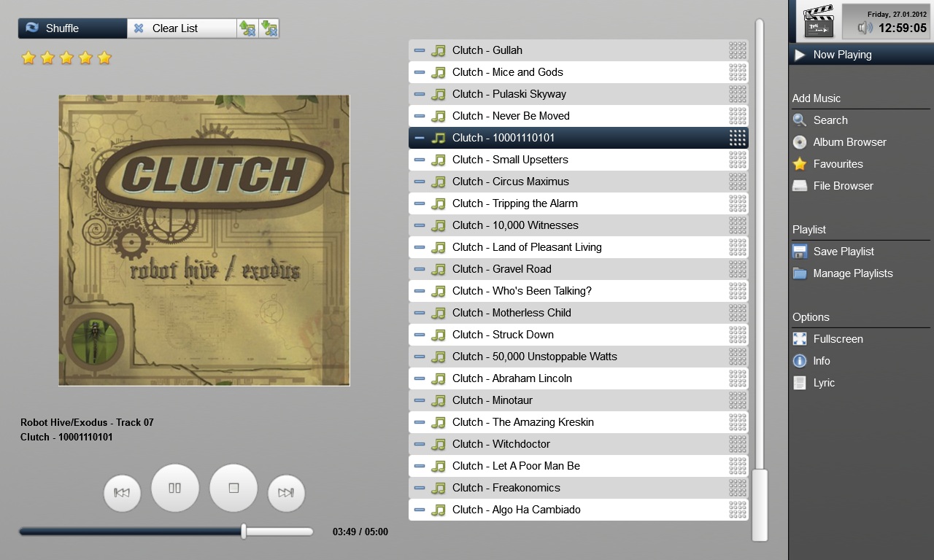Select Clutch - Abraham Lincoln
Image resolution: width=934 pixels, height=560 pixels.
[x=579, y=378]
